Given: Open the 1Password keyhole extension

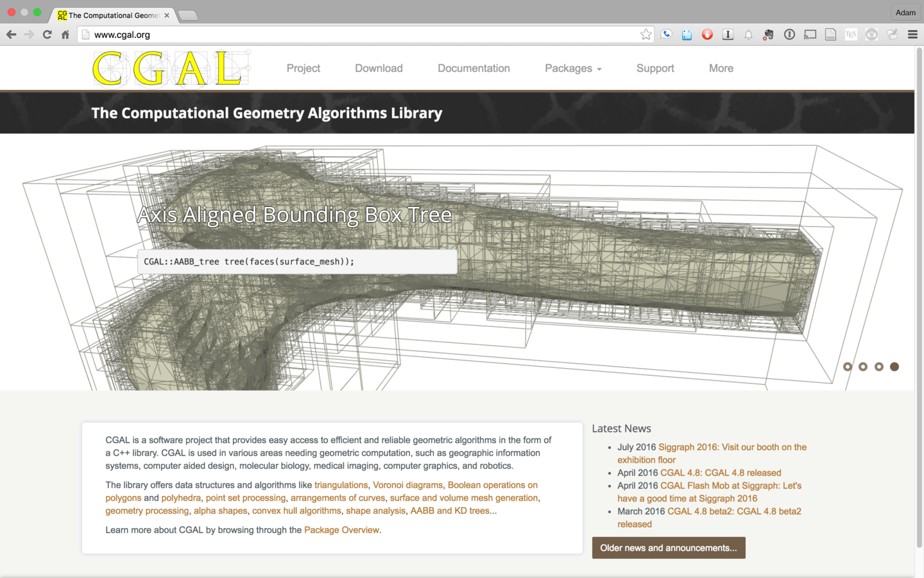Looking at the screenshot, I should point(789,35).
